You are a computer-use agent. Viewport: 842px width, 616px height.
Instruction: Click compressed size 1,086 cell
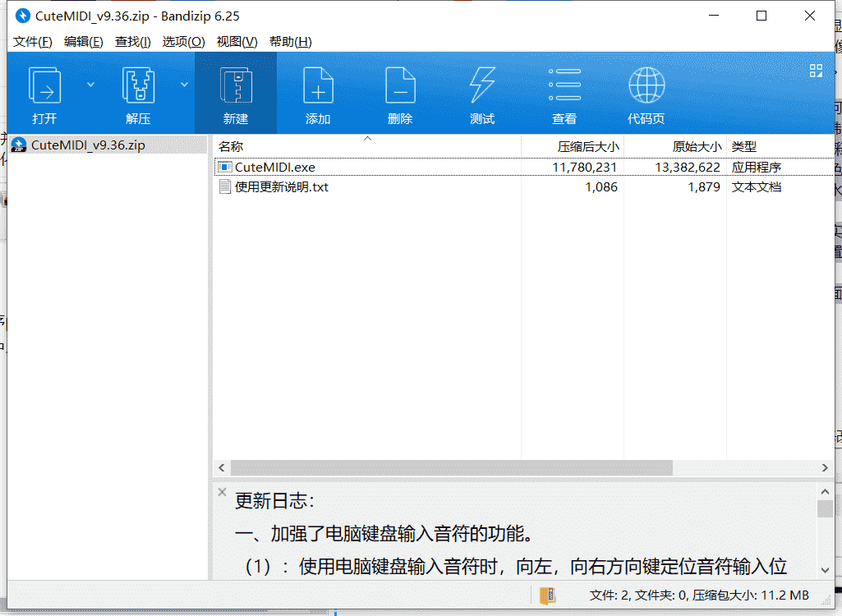[x=600, y=187]
